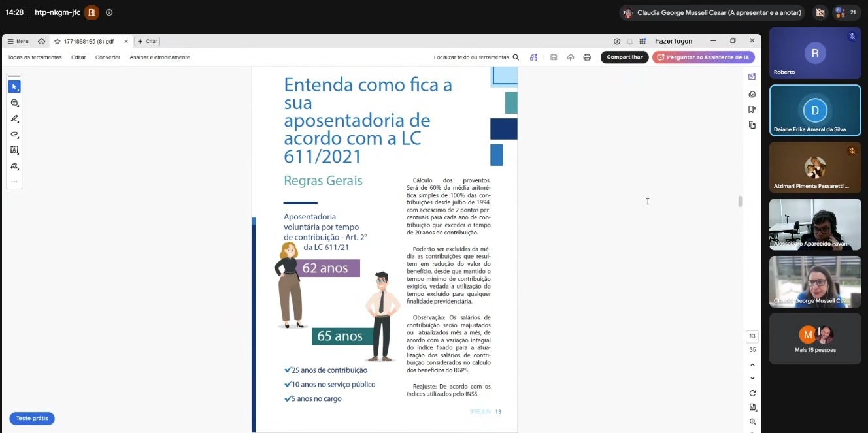Open the Converter menu
Screen dimensions: 868x433
pyautogui.click(x=108, y=57)
